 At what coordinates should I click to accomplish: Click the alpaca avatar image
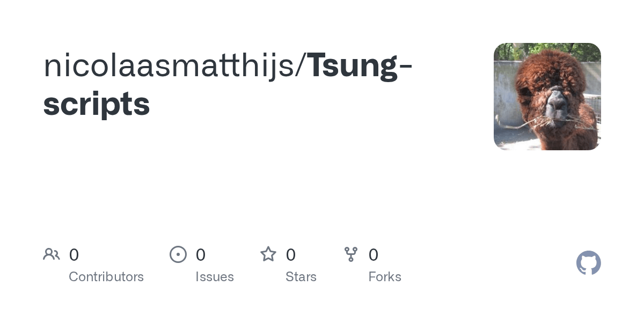click(x=547, y=97)
